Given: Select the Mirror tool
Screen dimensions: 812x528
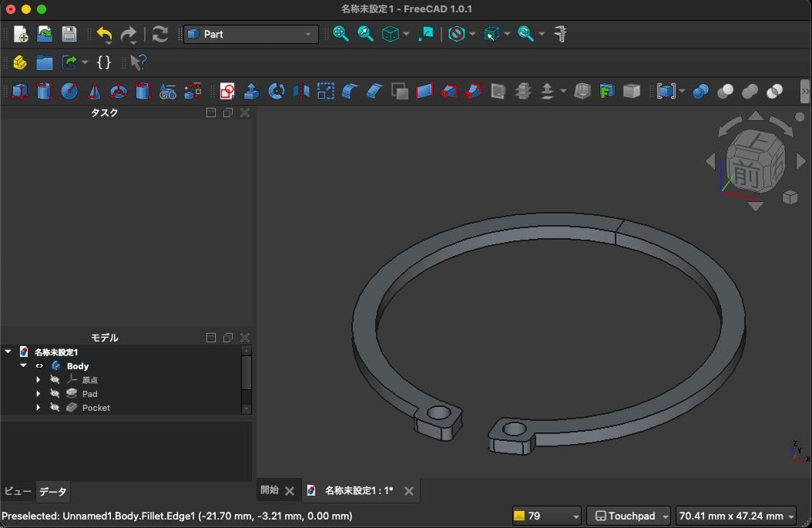Looking at the screenshot, I should point(300,91).
